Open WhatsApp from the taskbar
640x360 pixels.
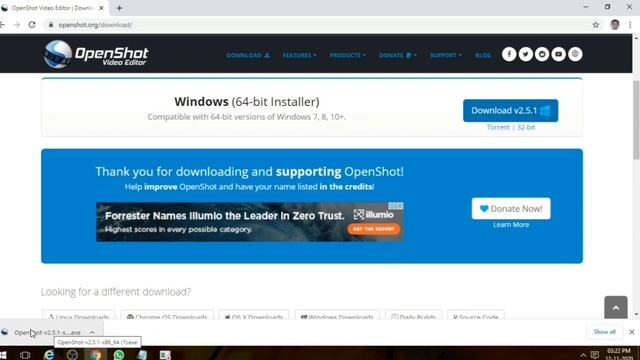(x=119, y=355)
